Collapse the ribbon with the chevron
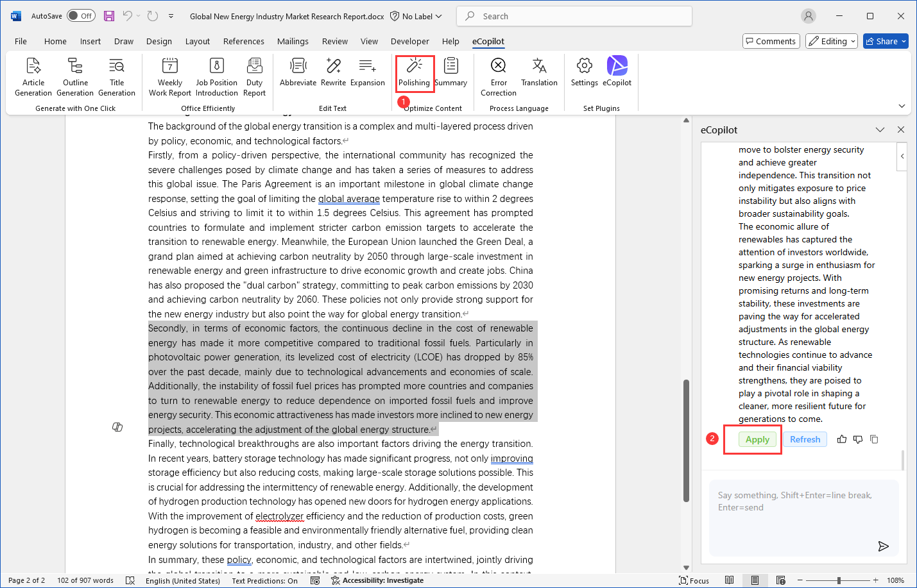Viewport: 917px width, 588px height. click(902, 106)
